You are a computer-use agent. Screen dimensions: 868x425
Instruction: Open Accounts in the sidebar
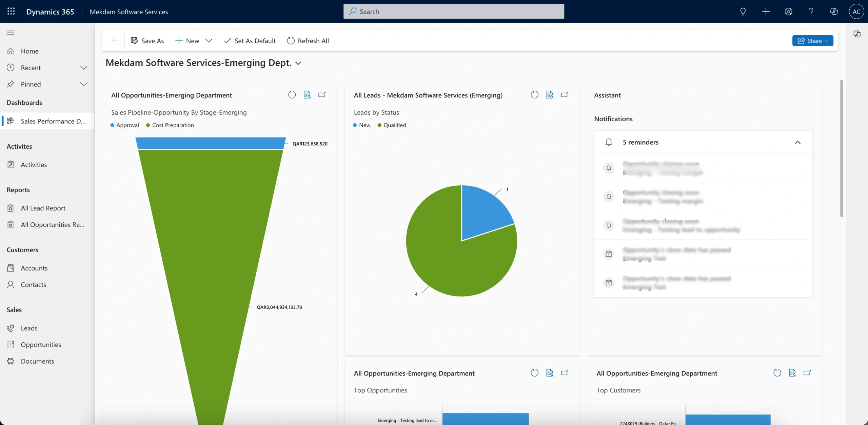[x=47, y=268]
